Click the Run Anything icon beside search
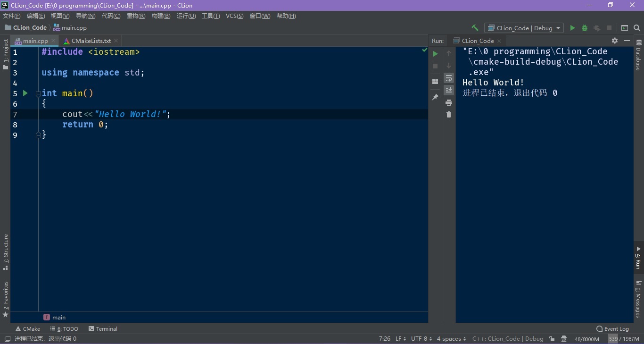Image resolution: width=644 pixels, height=344 pixels. click(625, 28)
